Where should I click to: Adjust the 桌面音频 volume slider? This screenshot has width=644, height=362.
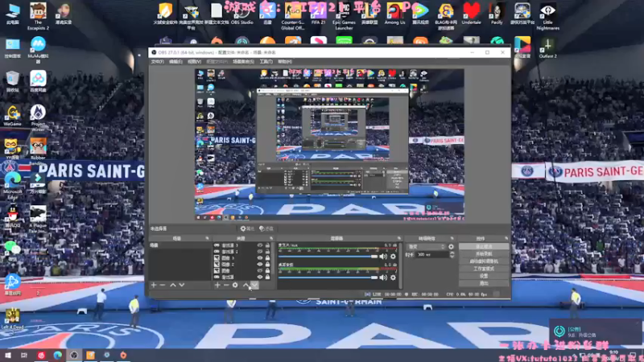[x=328, y=278]
